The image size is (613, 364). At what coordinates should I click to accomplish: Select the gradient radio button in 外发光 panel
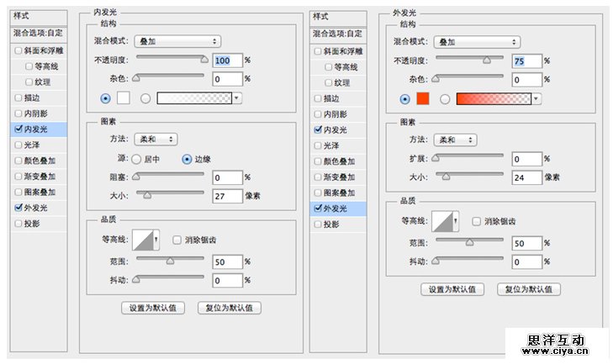click(445, 98)
